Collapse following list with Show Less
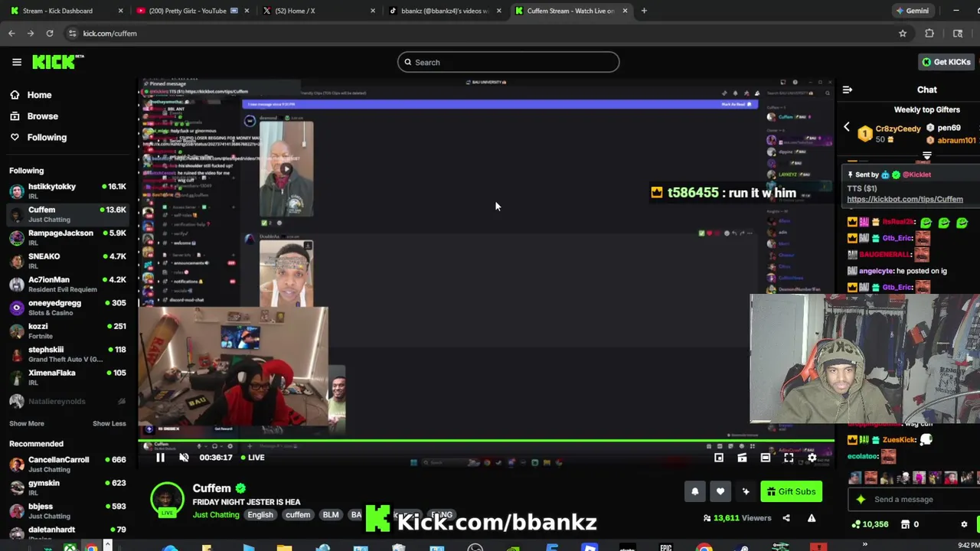The height and width of the screenshot is (551, 980). [109, 423]
